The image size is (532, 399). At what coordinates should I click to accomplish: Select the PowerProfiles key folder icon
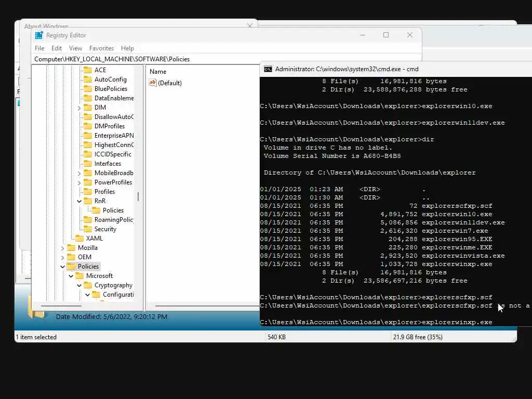coord(88,182)
